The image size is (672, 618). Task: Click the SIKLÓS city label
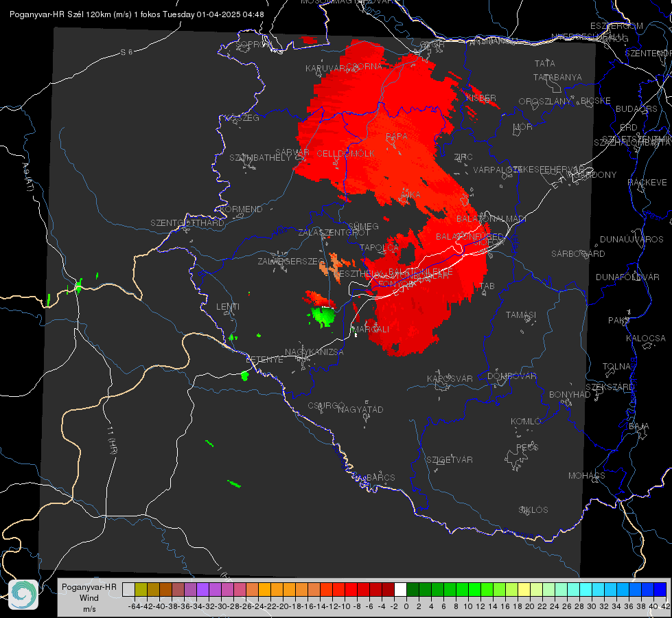pos(533,510)
